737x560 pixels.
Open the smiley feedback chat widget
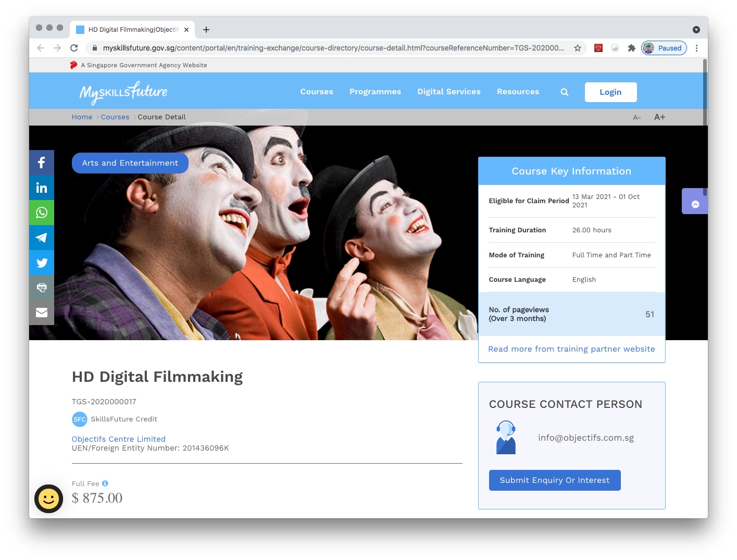pyautogui.click(x=48, y=499)
